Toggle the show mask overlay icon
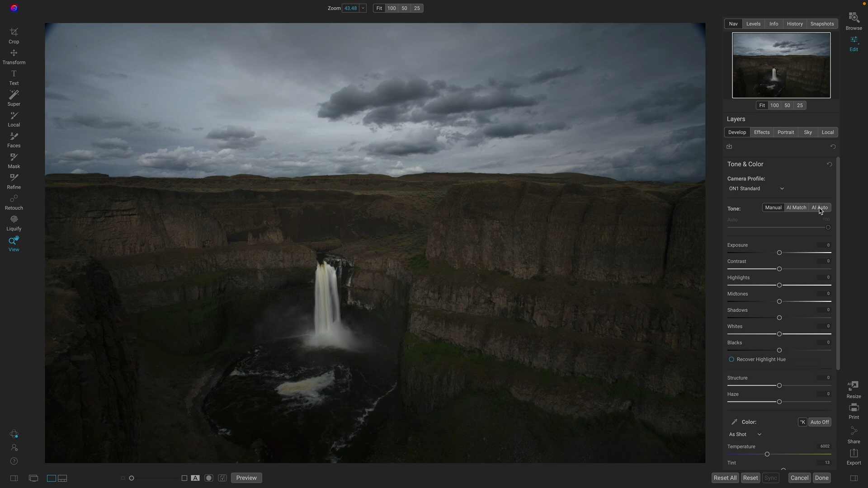The image size is (868, 488). click(x=209, y=478)
